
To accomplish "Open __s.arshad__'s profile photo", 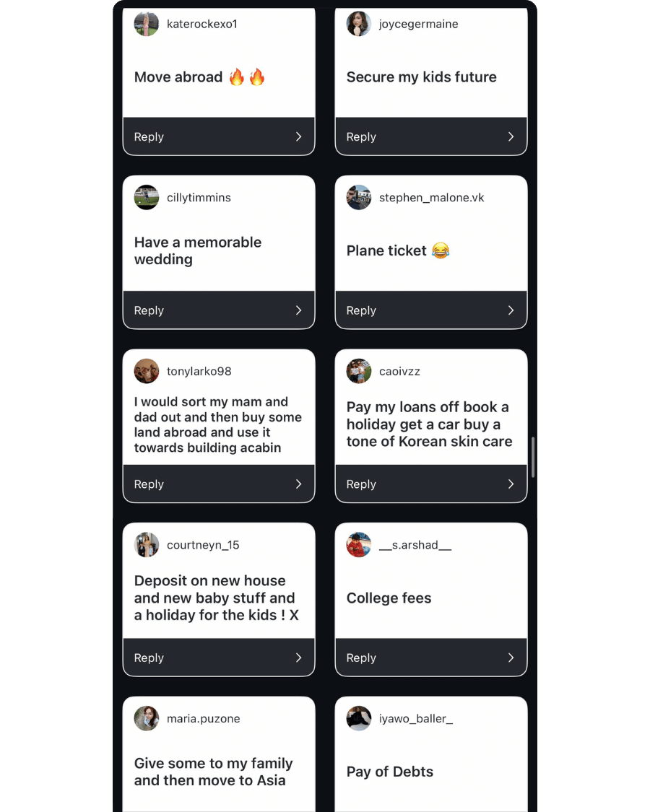I will click(359, 545).
